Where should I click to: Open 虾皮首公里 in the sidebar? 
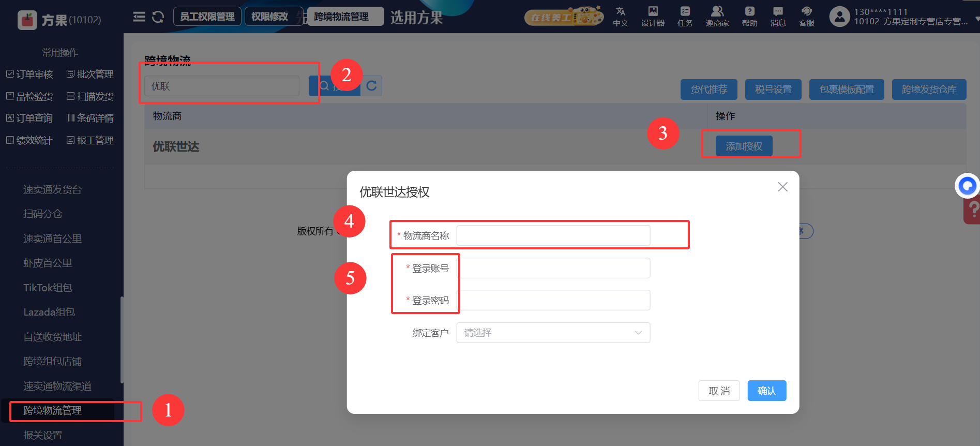click(x=48, y=263)
